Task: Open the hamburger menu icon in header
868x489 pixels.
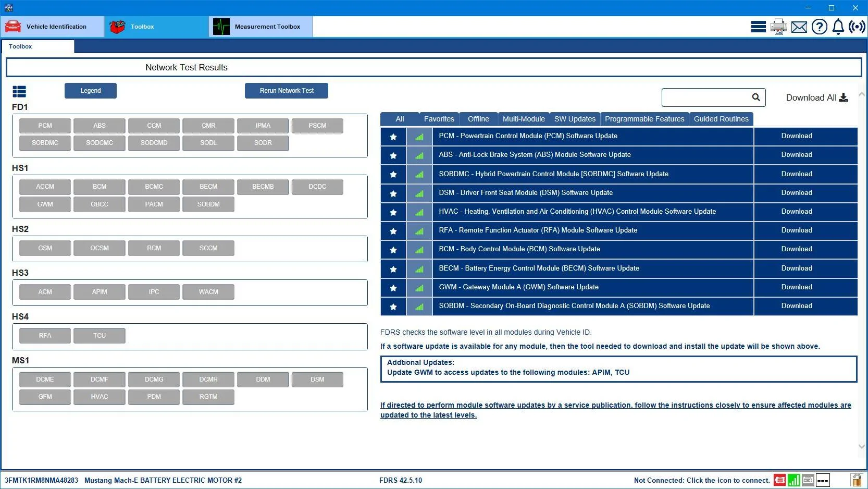Action: click(x=758, y=27)
